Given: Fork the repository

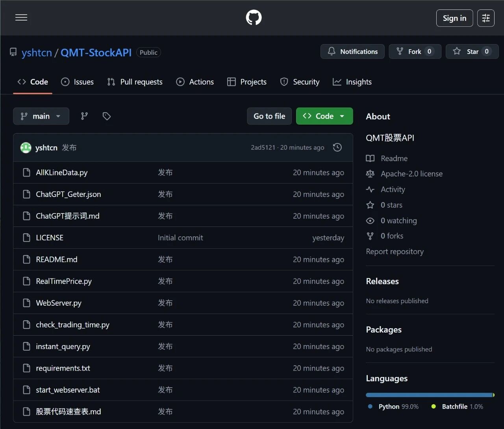Looking at the screenshot, I should click(x=415, y=52).
